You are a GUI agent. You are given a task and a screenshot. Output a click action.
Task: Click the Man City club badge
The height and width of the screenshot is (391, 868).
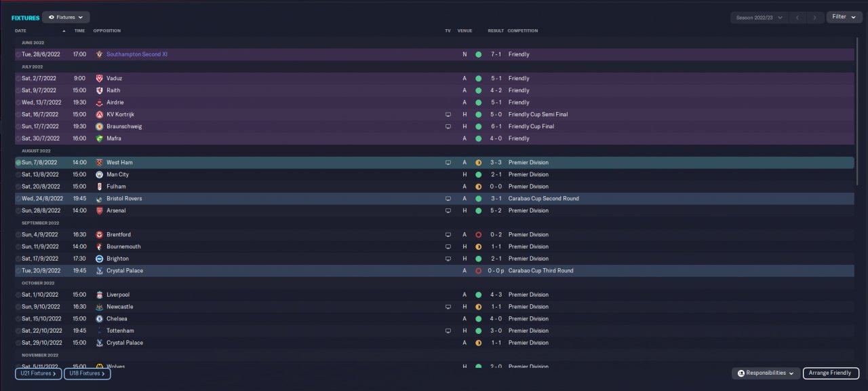point(99,174)
